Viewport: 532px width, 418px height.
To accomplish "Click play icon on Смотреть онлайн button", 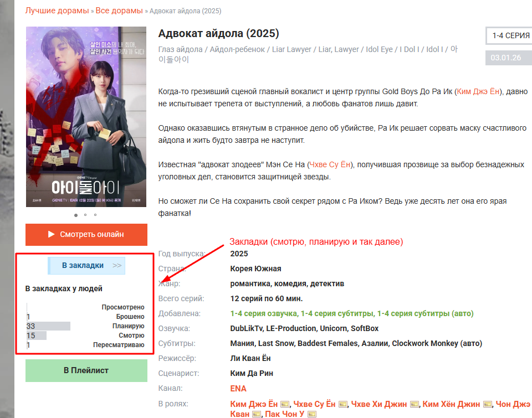I will 51,234.
